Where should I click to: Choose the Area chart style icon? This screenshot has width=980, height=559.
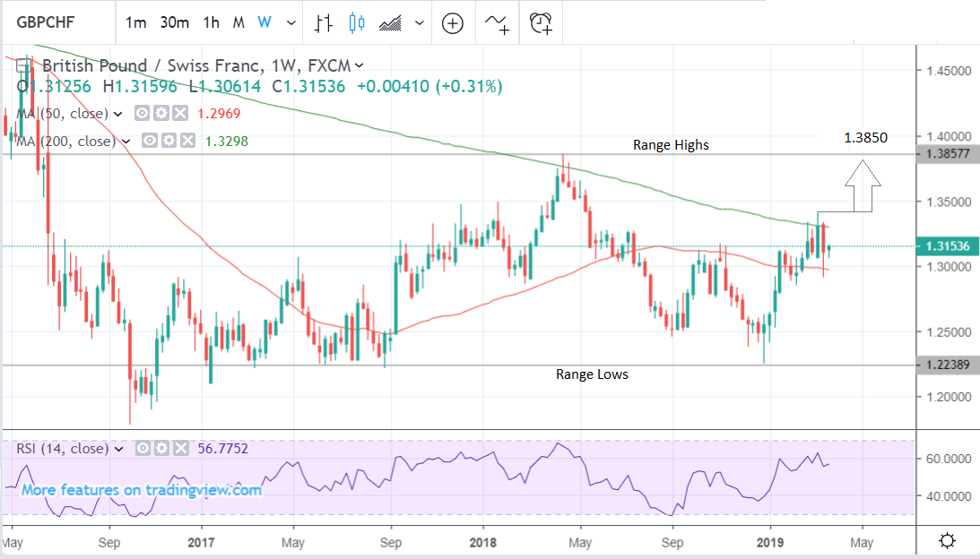[x=390, y=23]
